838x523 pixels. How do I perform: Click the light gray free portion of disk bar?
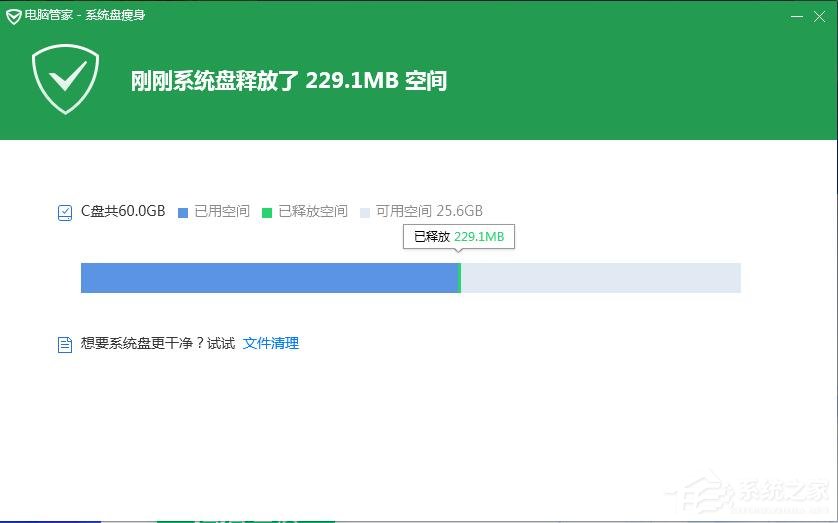click(x=600, y=278)
